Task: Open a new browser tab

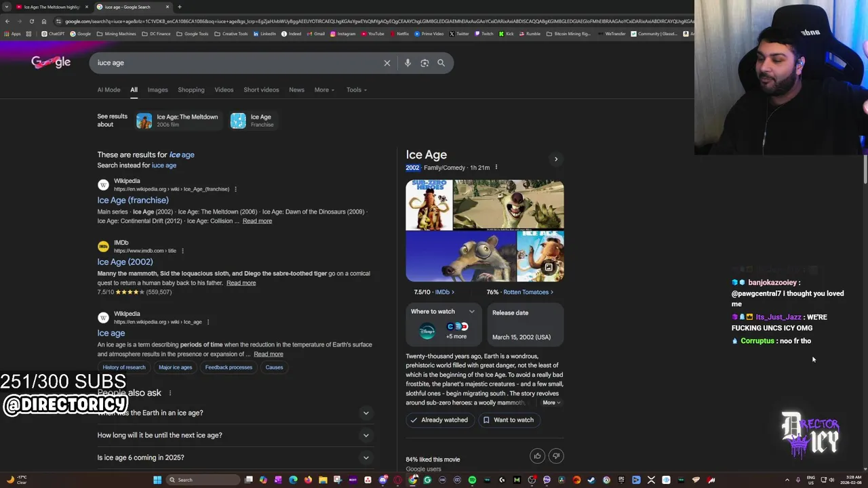Action: pos(179,7)
